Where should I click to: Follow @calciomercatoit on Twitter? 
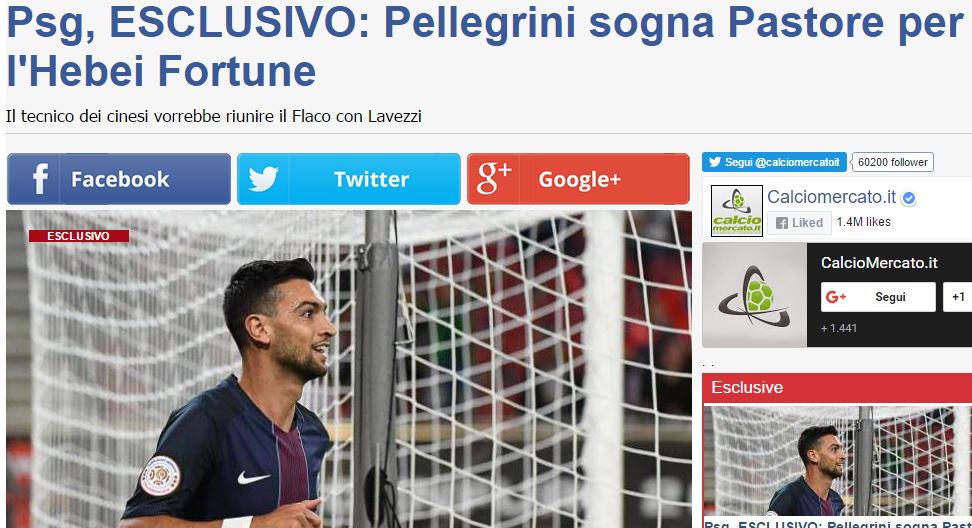pos(774,162)
